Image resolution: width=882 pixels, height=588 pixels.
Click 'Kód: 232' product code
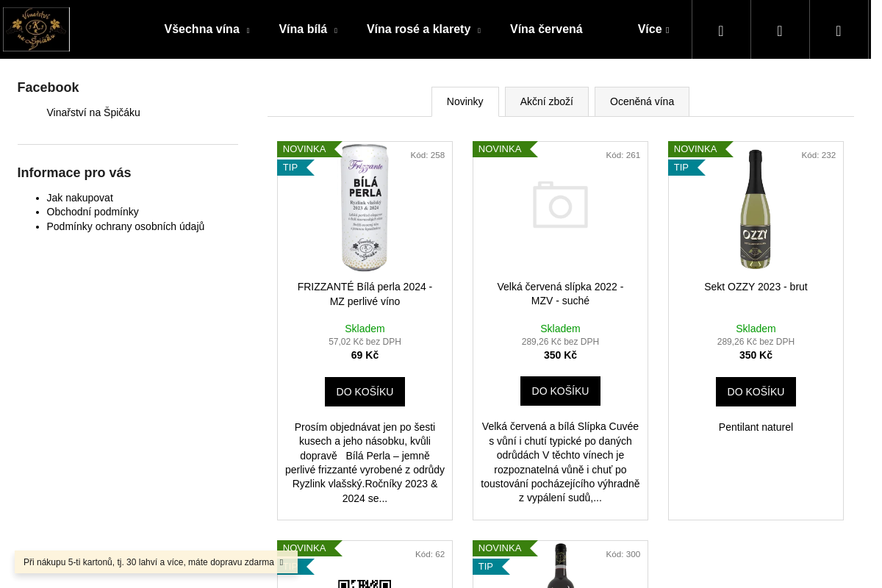click(819, 155)
